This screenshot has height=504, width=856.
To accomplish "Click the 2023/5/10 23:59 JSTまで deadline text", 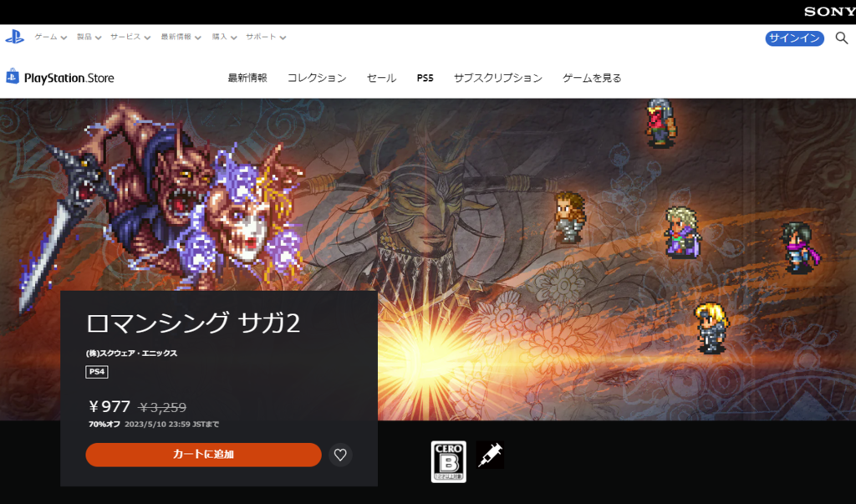I will click(x=171, y=425).
